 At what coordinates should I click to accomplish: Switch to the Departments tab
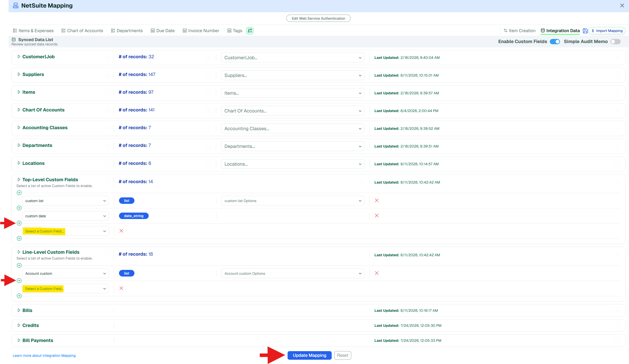coord(127,31)
